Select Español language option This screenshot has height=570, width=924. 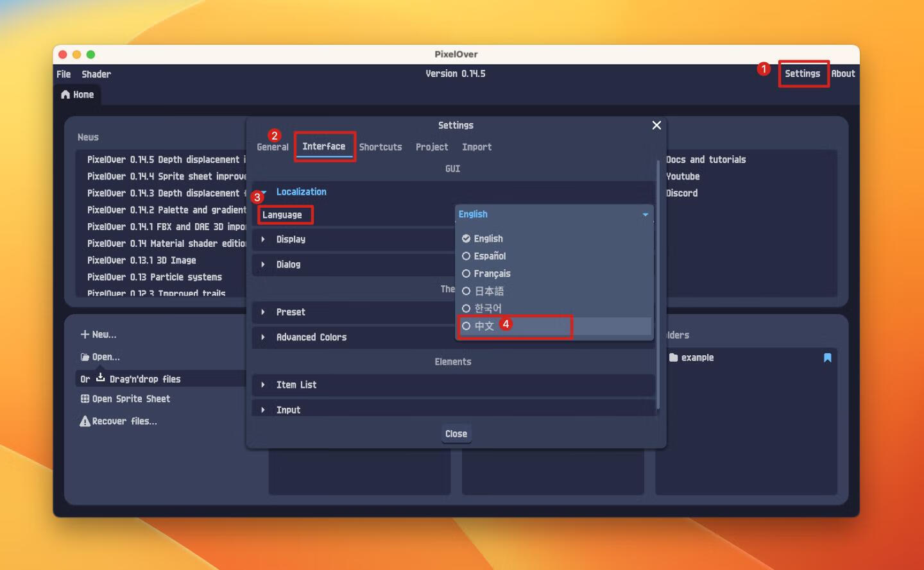(x=554, y=256)
